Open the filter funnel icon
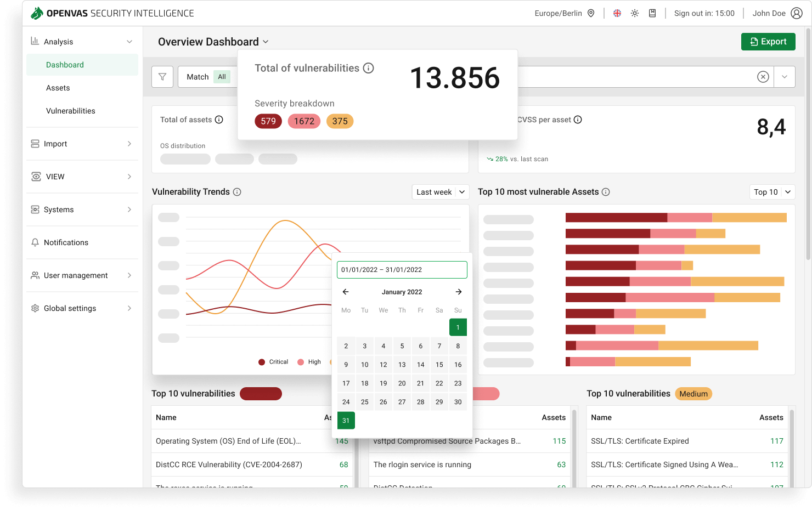This screenshot has width=812, height=510. pos(162,77)
